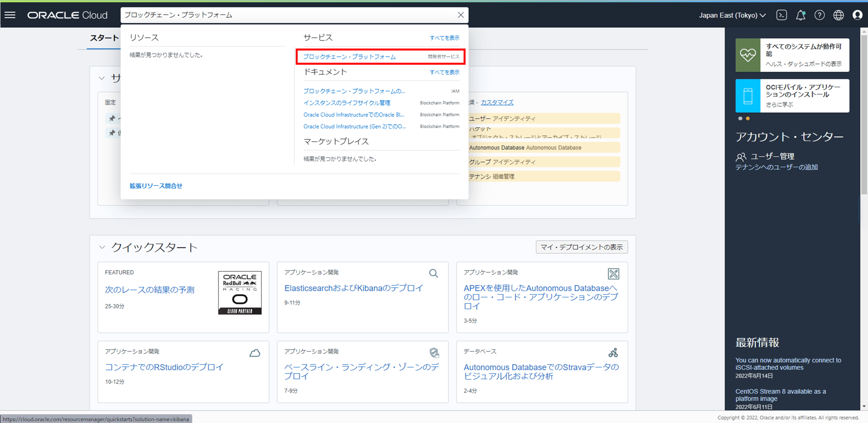Open the notifications bell
Viewport: 868px width, 423px height.
click(x=801, y=15)
